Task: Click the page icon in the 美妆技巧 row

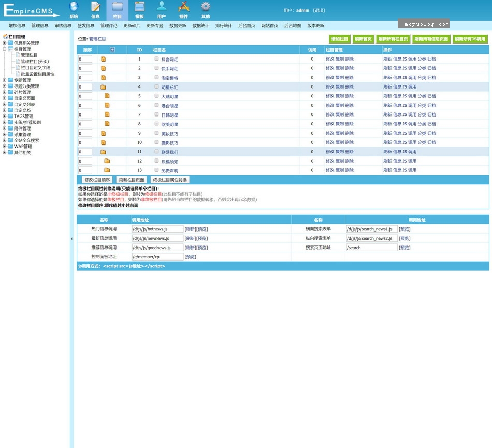Action: 103,133
